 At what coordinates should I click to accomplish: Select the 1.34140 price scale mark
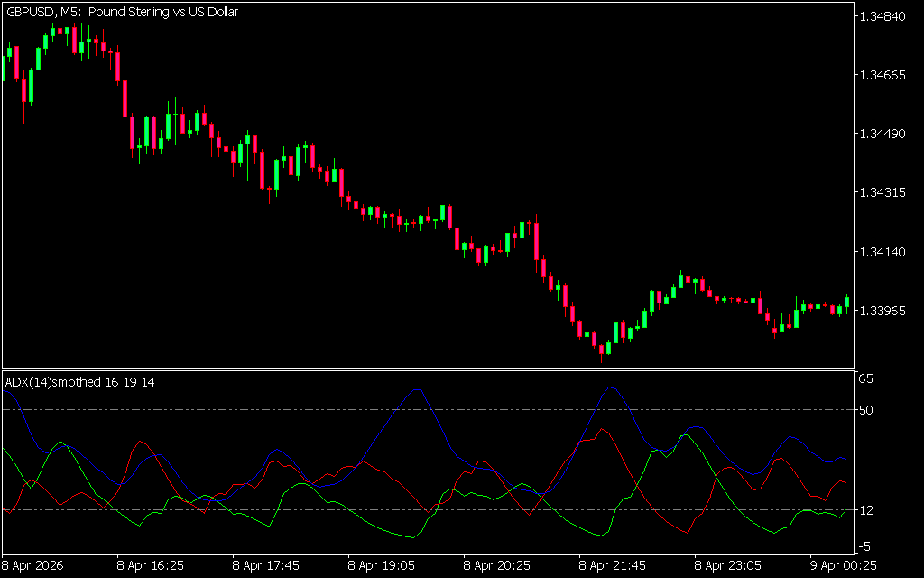point(883,252)
